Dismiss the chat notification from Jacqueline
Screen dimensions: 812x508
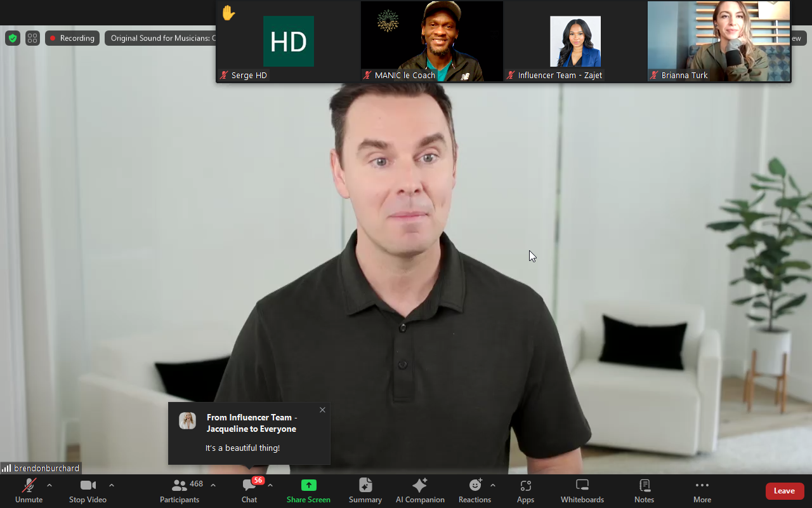click(322, 410)
